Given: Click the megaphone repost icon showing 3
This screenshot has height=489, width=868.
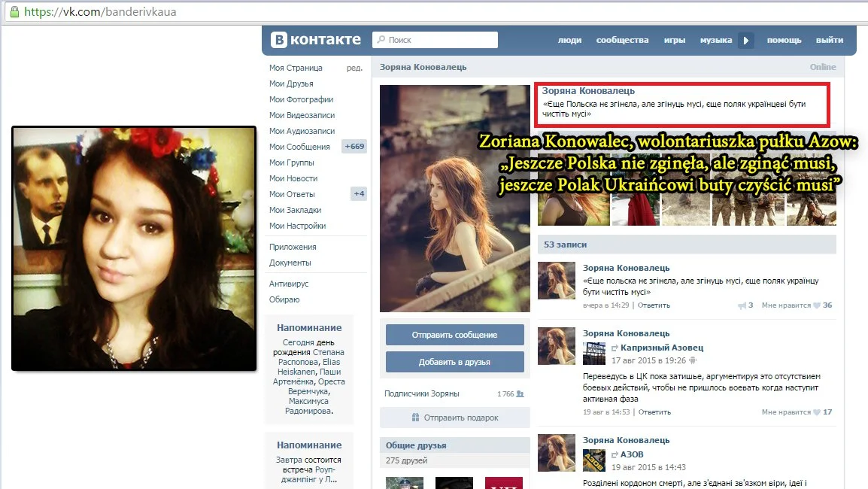Looking at the screenshot, I should (x=742, y=305).
